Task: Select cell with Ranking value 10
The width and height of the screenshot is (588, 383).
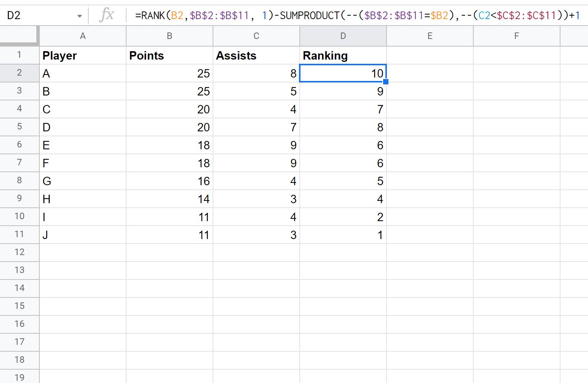Action: (343, 73)
